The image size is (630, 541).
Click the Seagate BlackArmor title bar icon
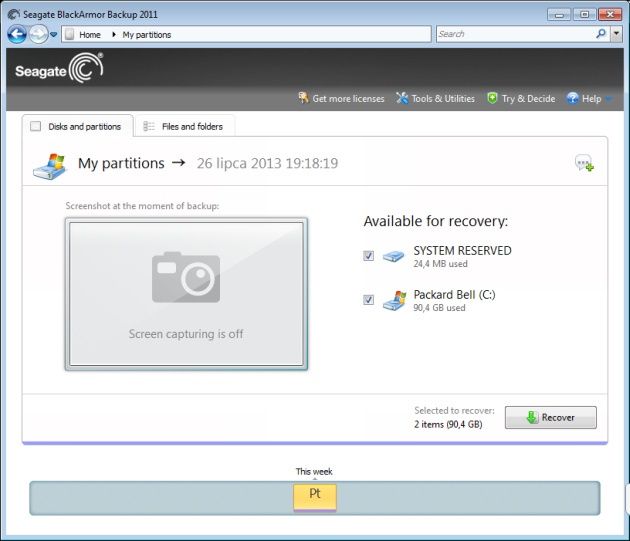click(x=13, y=14)
